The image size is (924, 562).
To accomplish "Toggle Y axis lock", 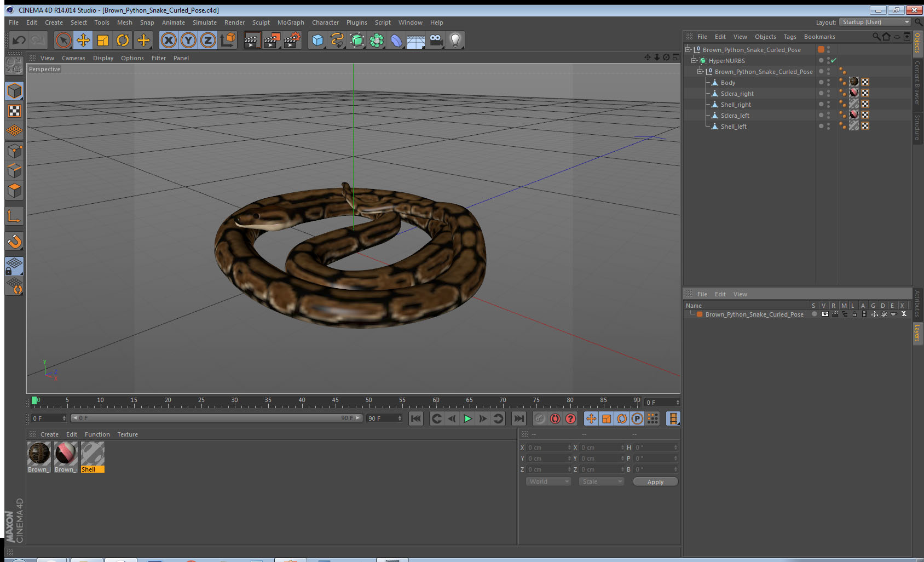I will (x=188, y=40).
